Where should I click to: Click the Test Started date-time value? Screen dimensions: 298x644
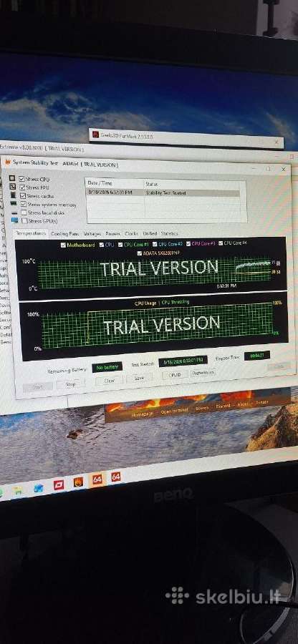pyautogui.click(x=183, y=361)
